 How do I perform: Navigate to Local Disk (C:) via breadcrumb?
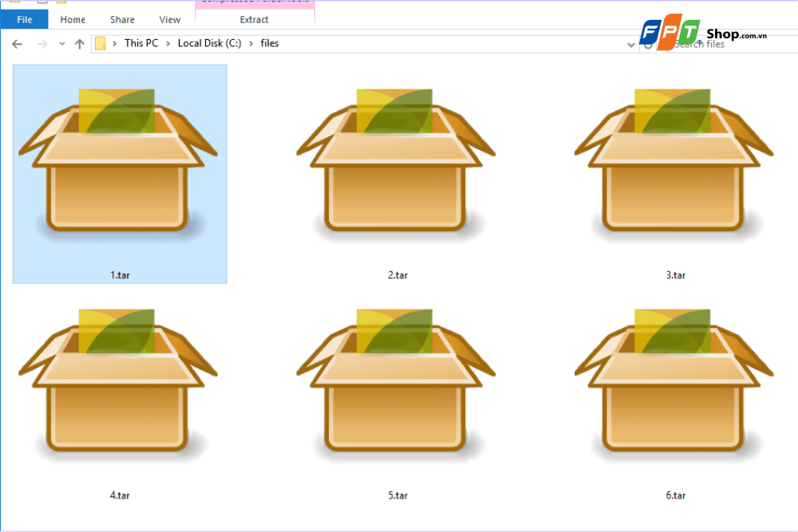[209, 43]
